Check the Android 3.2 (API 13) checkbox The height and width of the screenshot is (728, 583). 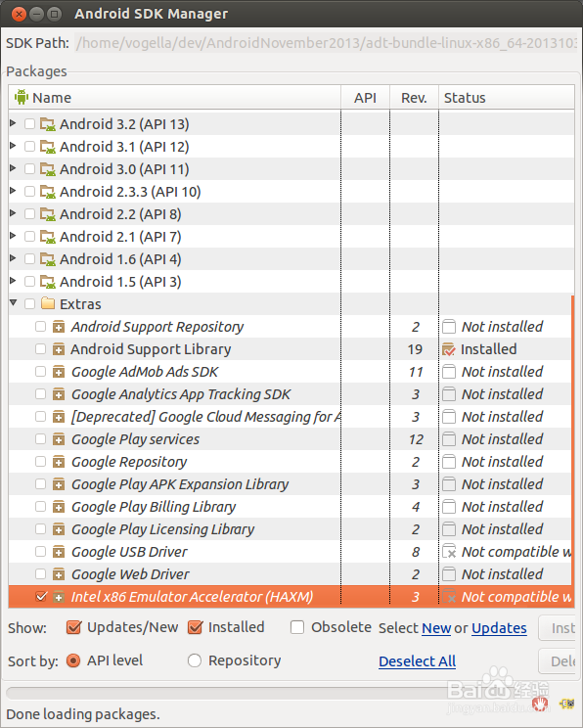pyautogui.click(x=29, y=124)
